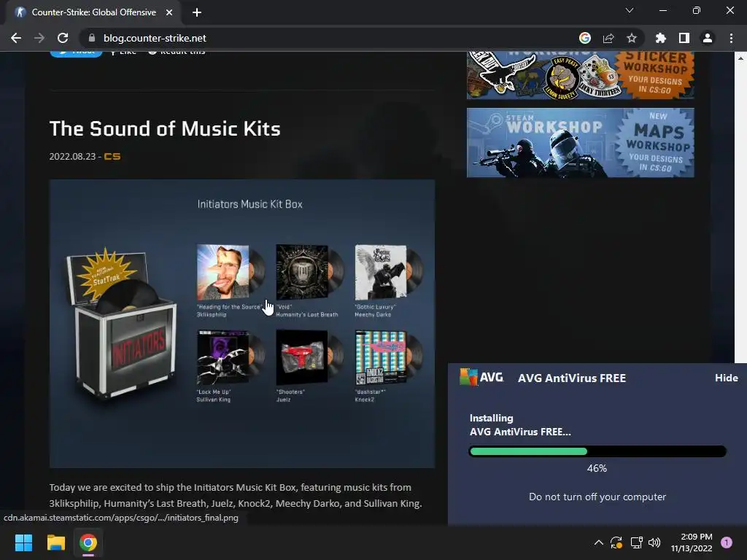This screenshot has height=560, width=747.
Task: Open a new browser tab
Action: coord(197,12)
